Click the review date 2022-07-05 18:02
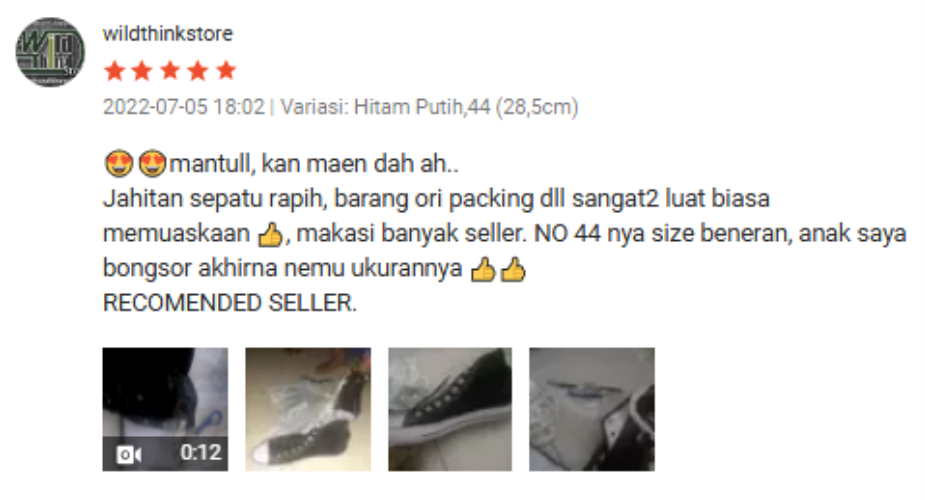Image resolution: width=925 pixels, height=500 pixels. click(x=183, y=107)
